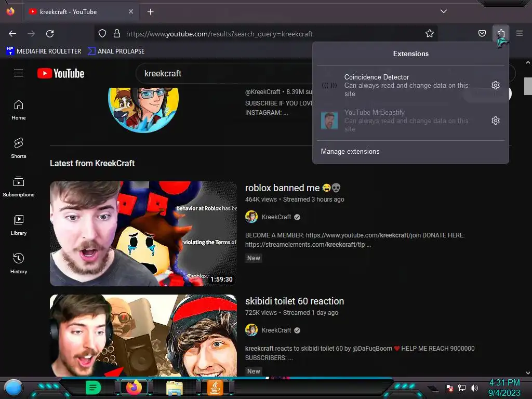Open the MEDIAFIRE ROULETTER bookmark

(44, 51)
